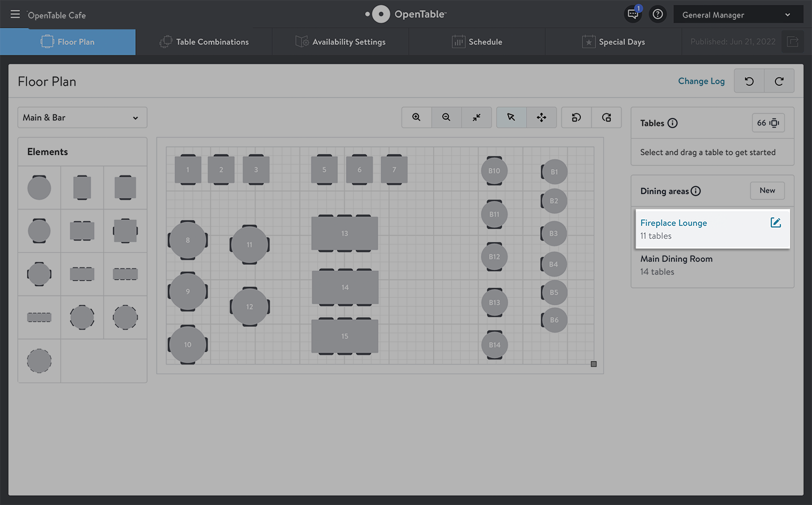Create a New dining area

coord(767,191)
